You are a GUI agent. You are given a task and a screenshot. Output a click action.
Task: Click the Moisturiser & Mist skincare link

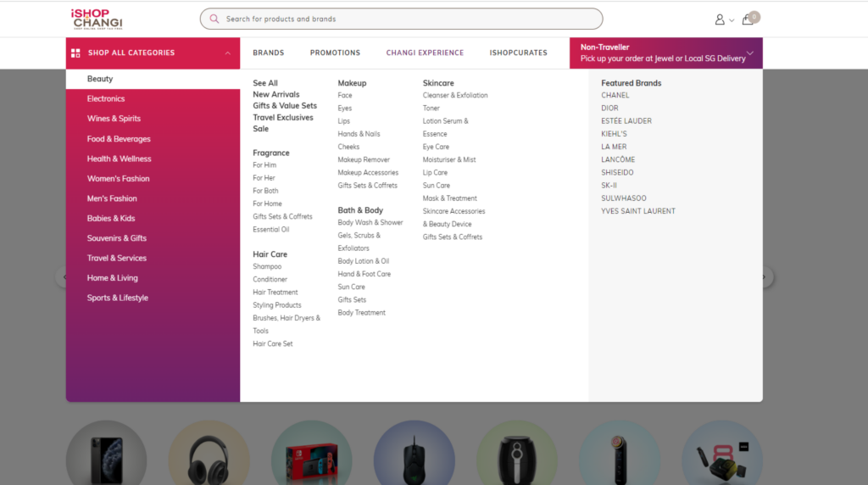(449, 159)
